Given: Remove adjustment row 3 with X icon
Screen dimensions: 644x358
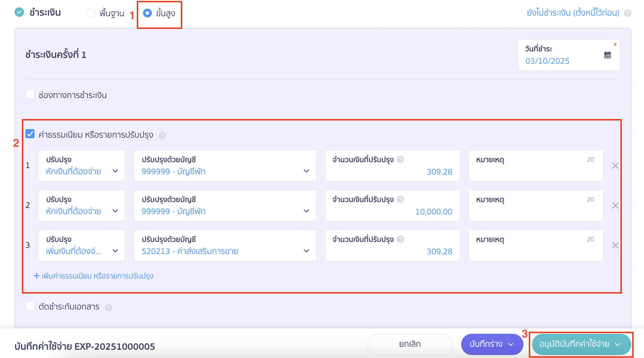Looking at the screenshot, I should point(615,245).
